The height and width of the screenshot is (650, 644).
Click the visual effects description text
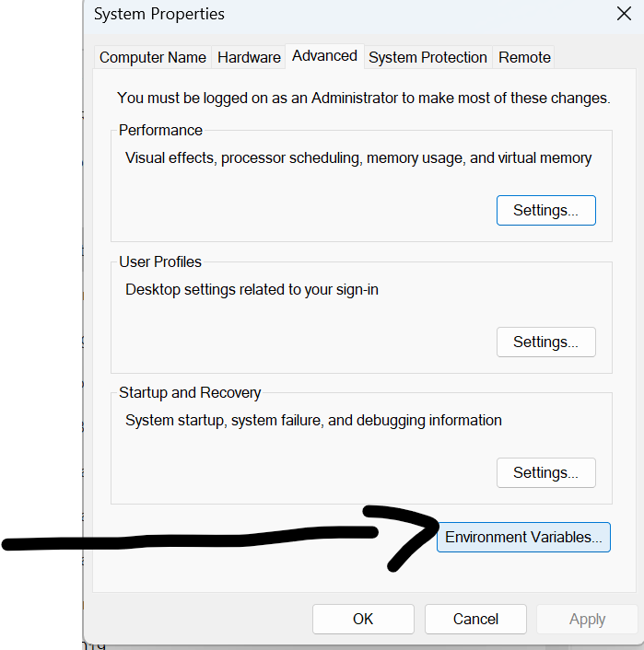pyautogui.click(x=358, y=158)
